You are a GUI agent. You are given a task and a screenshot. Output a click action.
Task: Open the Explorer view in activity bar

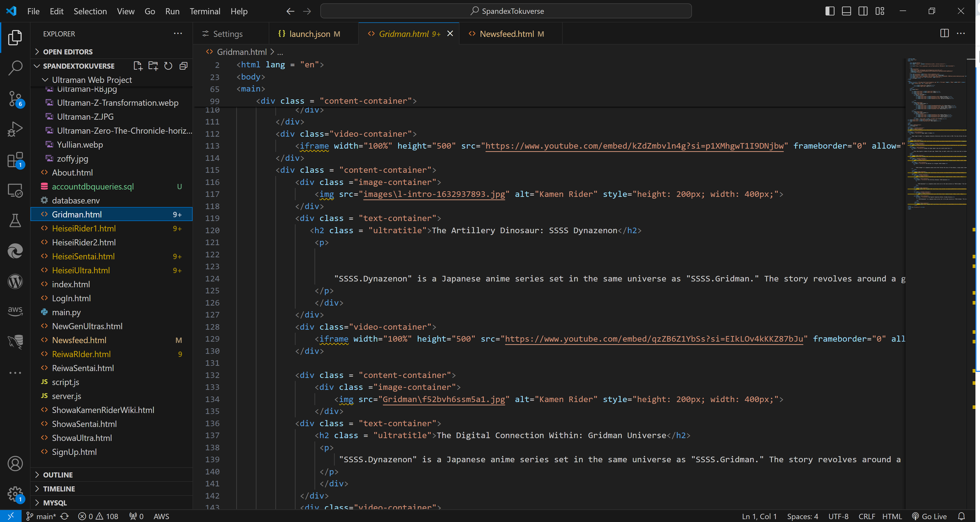coord(15,38)
